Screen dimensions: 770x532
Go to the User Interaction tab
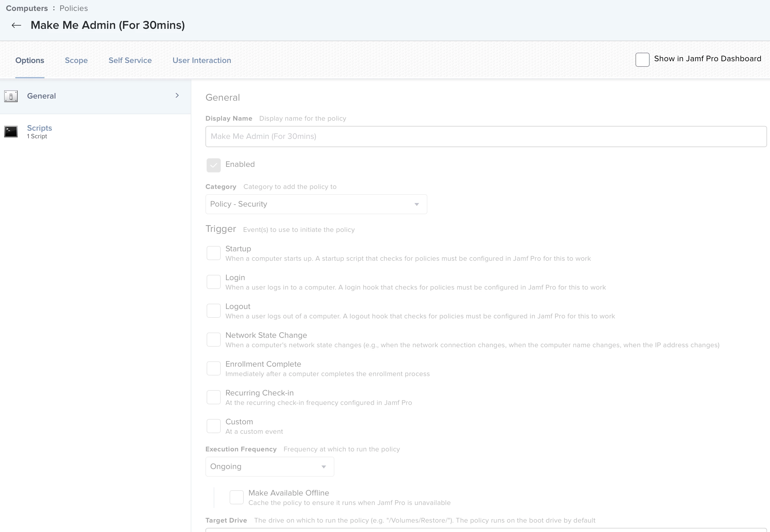pyautogui.click(x=202, y=60)
